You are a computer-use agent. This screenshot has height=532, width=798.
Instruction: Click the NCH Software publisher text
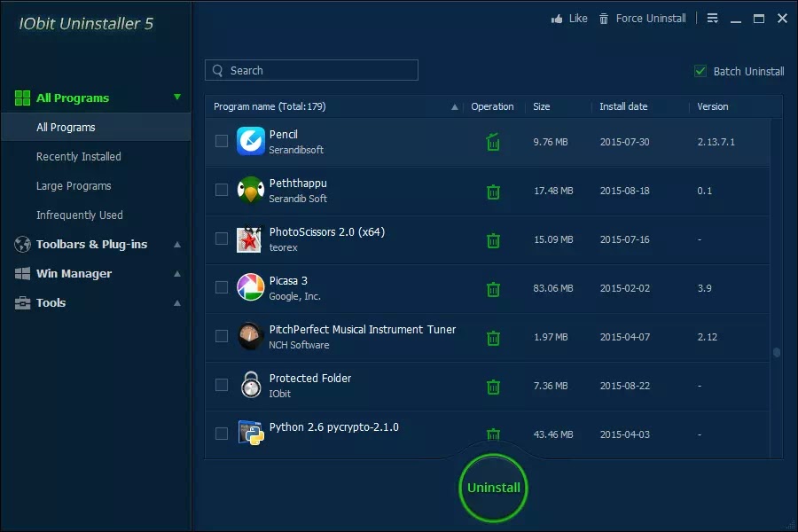click(x=300, y=345)
